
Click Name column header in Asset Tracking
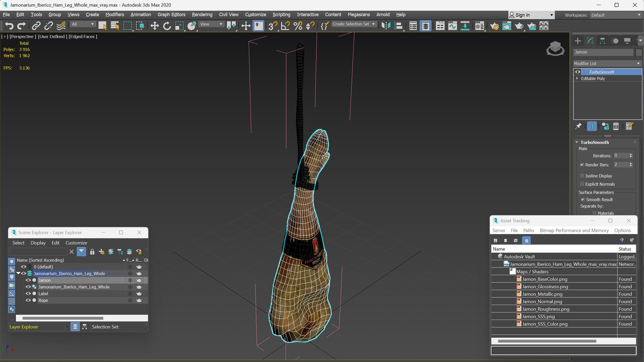click(x=554, y=249)
